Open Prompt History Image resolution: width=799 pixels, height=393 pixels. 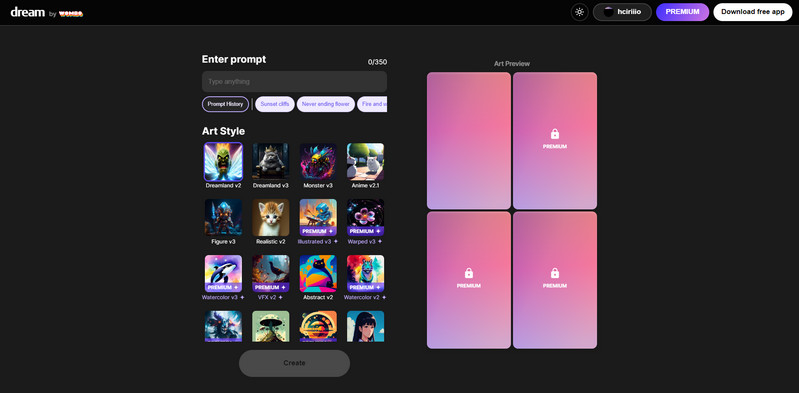pos(225,104)
